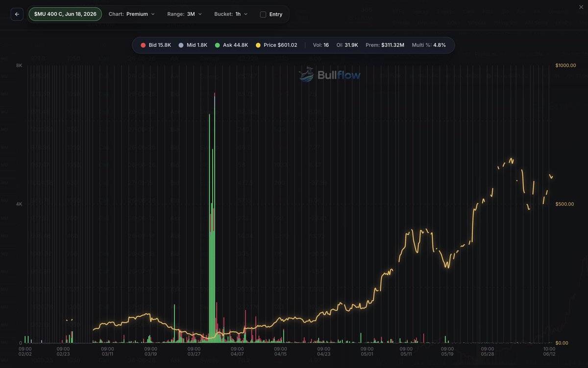Open the Bucket 1h dropdown
Image resolution: width=588 pixels, height=368 pixels.
(x=231, y=14)
